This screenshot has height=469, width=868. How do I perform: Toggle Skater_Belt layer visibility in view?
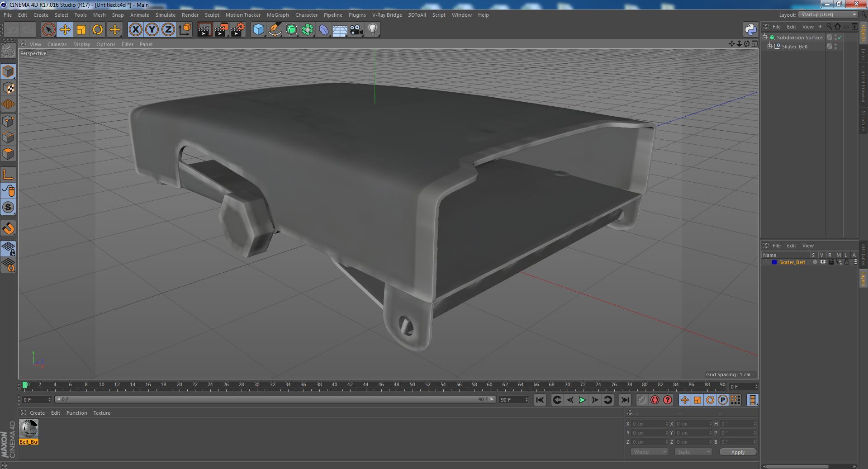click(x=823, y=262)
